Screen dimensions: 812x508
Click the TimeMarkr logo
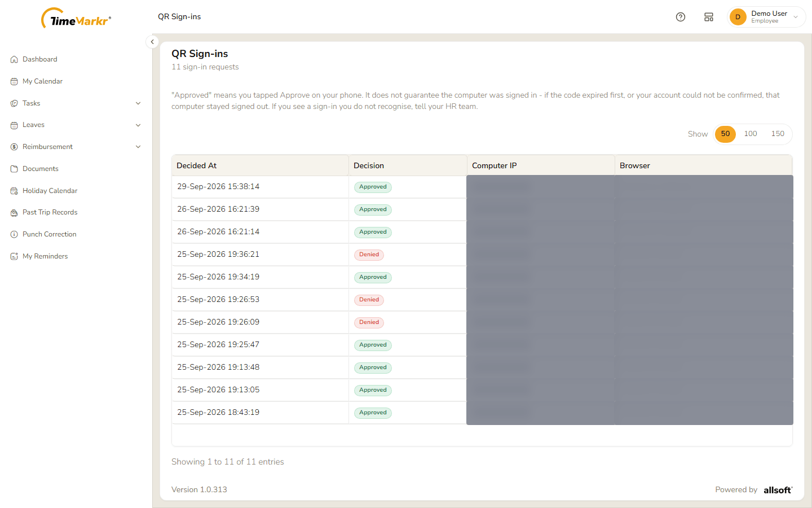(76, 19)
